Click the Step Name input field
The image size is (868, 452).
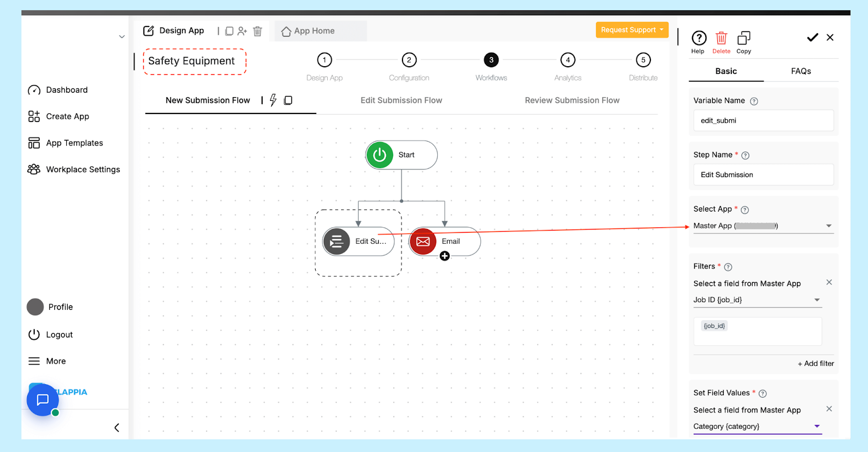763,175
